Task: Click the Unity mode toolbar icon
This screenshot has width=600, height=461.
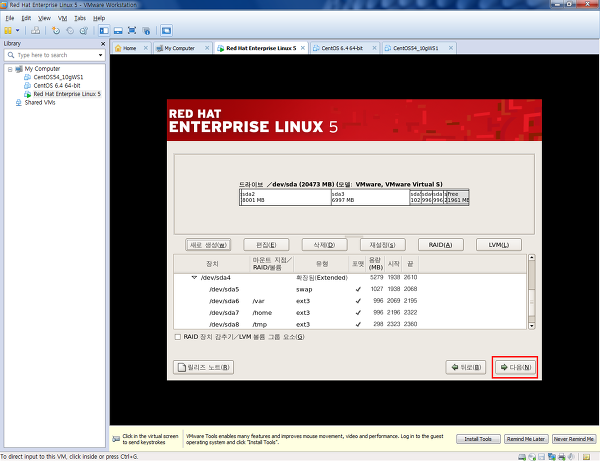Action: (146, 31)
